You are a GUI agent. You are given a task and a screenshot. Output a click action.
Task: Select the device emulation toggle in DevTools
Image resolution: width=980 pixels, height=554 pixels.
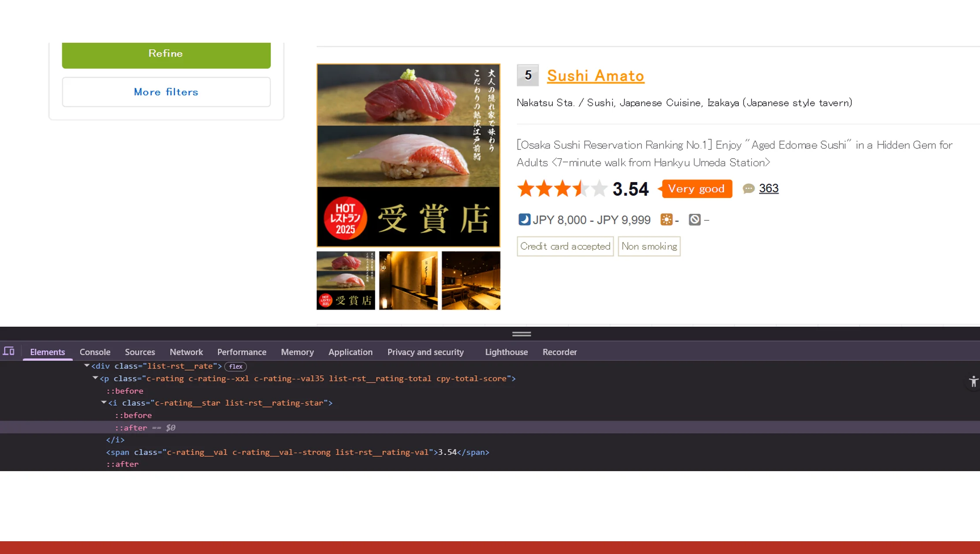point(9,351)
